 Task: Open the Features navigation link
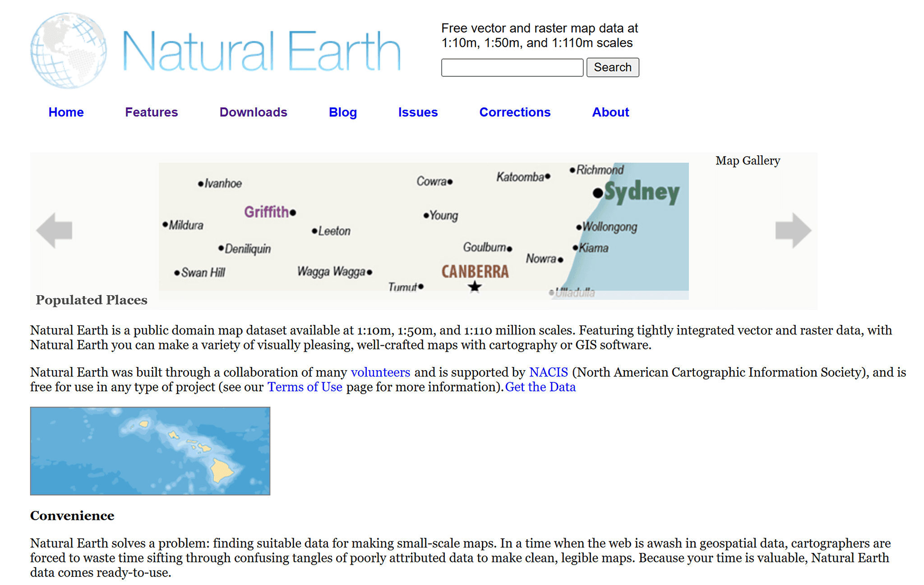(151, 112)
